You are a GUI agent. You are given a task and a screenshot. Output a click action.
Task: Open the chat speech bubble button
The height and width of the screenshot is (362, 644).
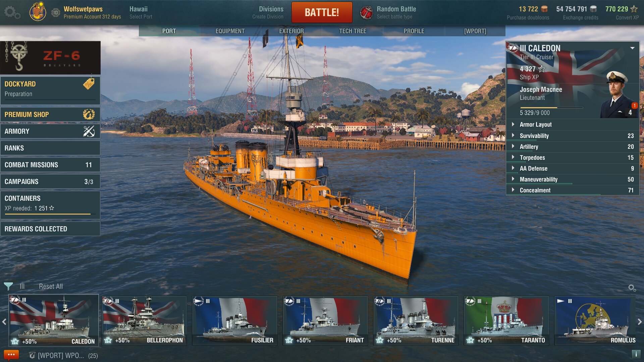pos(11,355)
